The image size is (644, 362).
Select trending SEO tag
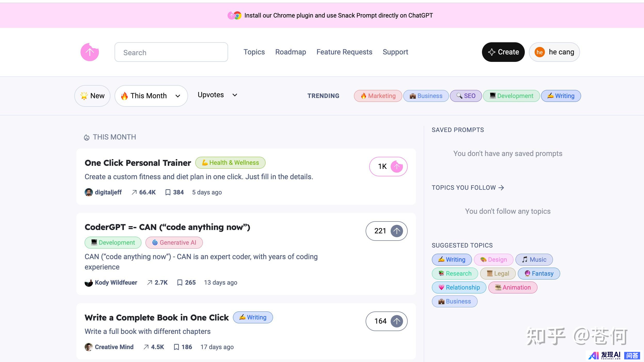(x=466, y=96)
